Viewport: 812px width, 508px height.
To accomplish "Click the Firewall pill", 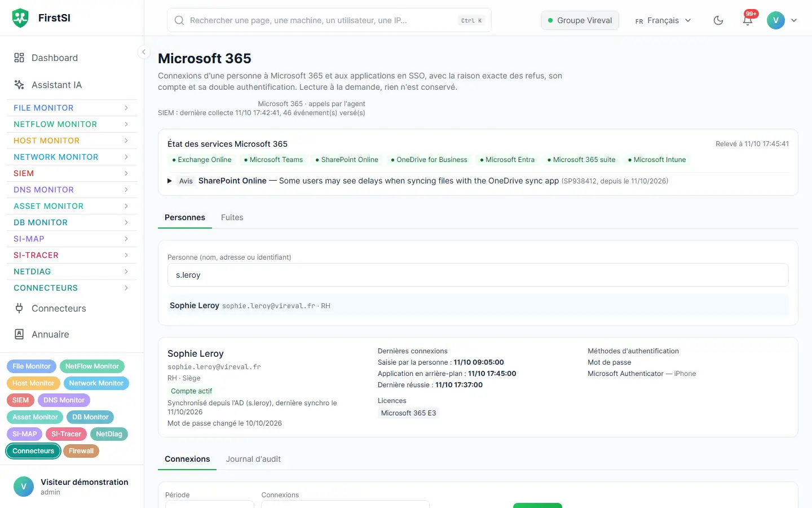I will (81, 451).
